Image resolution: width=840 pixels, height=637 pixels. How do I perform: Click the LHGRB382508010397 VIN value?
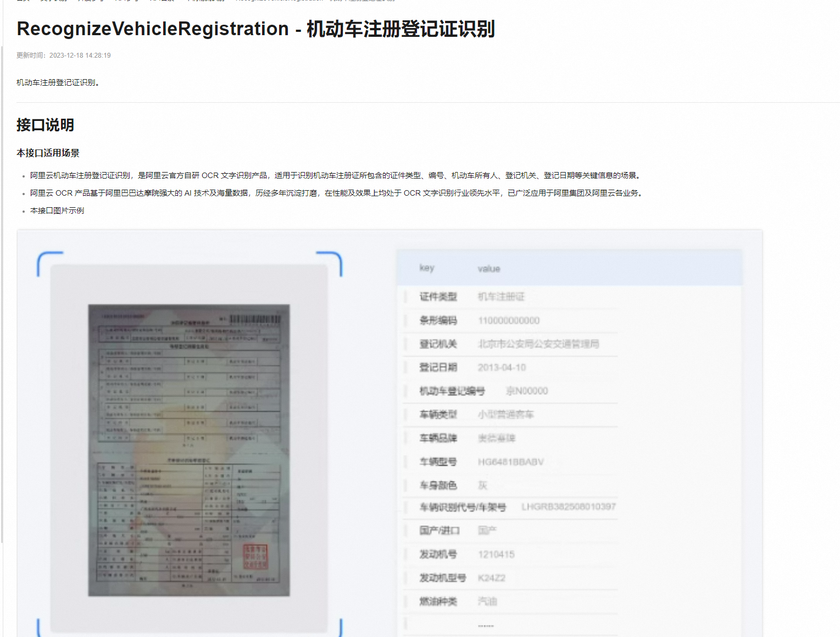pos(569,507)
